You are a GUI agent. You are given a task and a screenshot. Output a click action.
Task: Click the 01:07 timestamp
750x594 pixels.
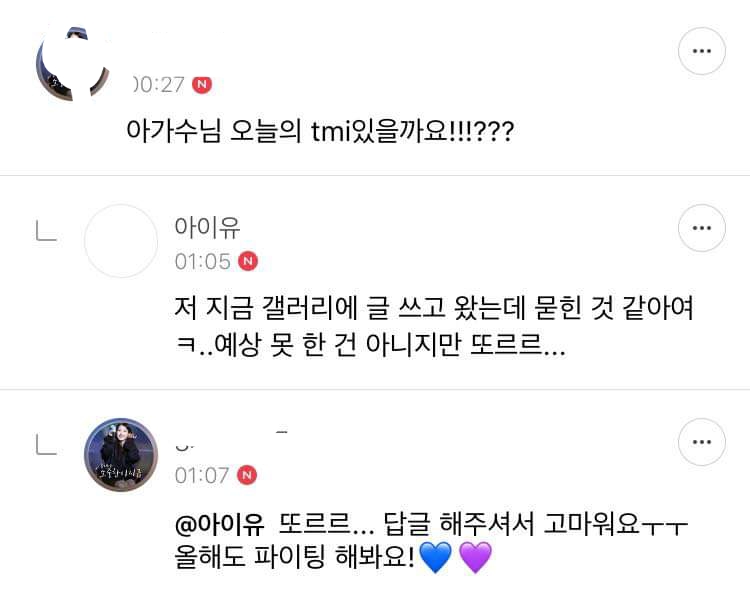[202, 475]
